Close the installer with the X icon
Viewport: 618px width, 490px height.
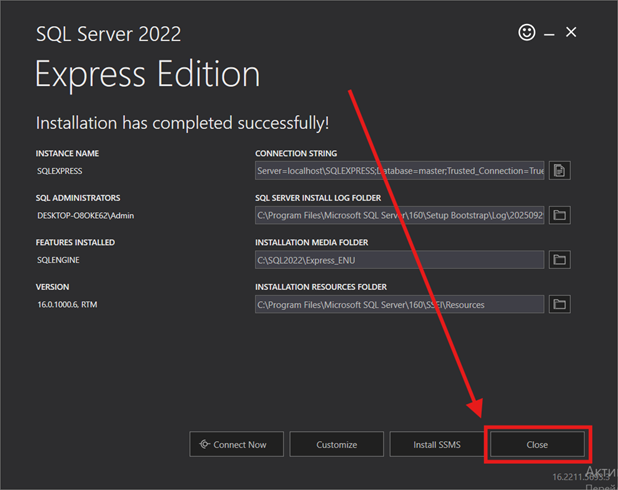571,32
